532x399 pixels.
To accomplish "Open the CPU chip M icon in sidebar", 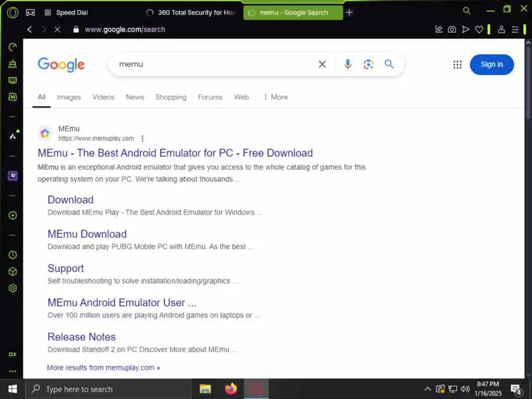I will 12,97.
